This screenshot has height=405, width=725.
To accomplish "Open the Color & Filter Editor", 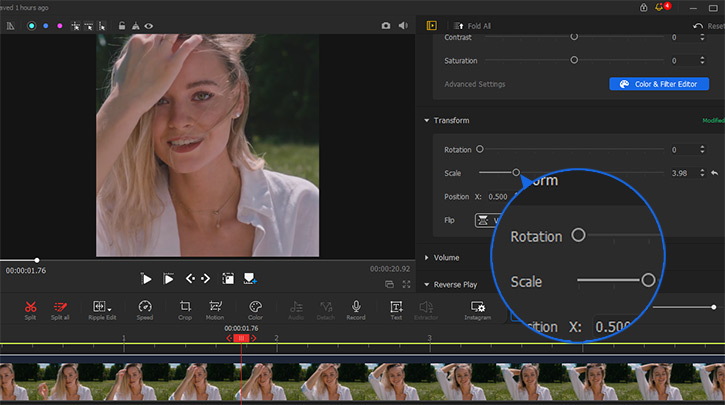I will tap(660, 84).
